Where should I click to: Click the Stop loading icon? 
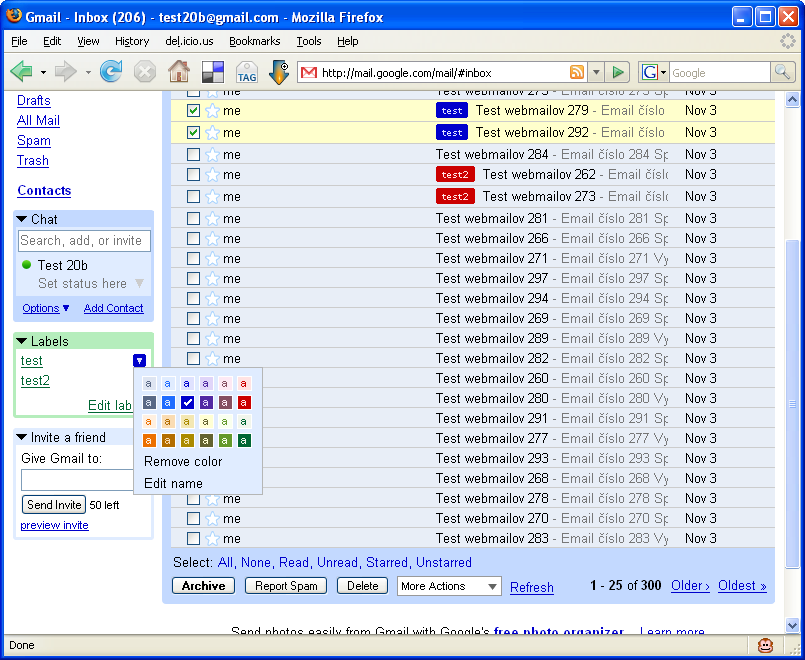point(145,72)
